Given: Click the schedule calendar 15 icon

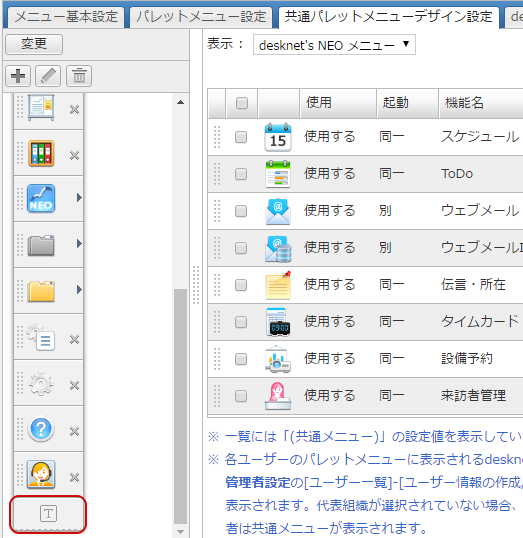Looking at the screenshot, I should [x=278, y=137].
